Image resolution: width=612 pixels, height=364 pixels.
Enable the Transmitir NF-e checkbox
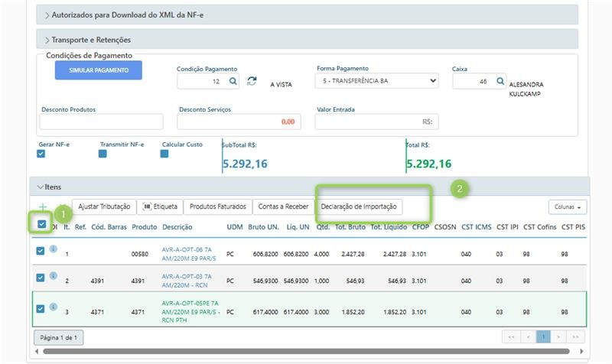coord(103,154)
